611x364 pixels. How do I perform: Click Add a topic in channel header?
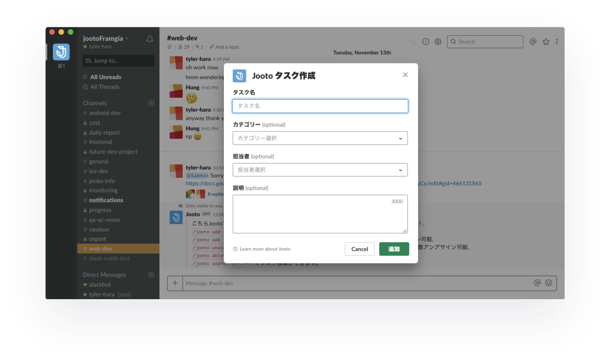click(224, 47)
